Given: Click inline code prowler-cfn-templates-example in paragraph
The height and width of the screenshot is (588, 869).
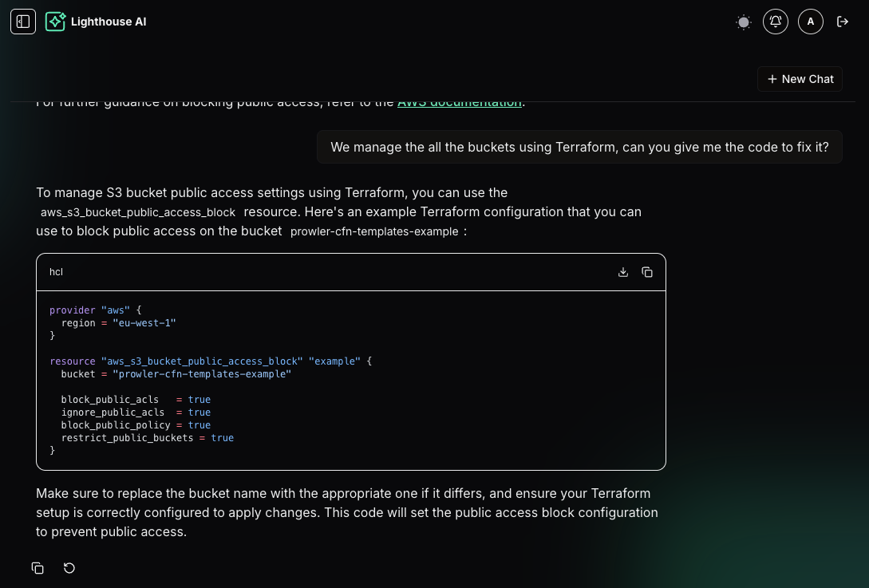Looking at the screenshot, I should point(374,231).
